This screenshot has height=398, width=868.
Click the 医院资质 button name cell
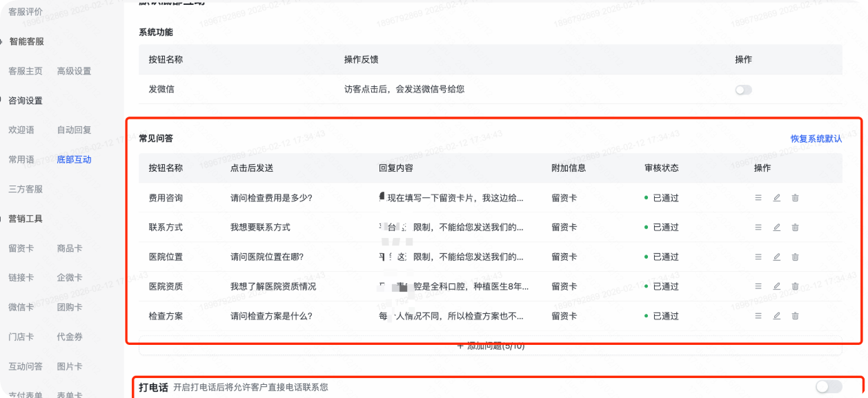166,286
